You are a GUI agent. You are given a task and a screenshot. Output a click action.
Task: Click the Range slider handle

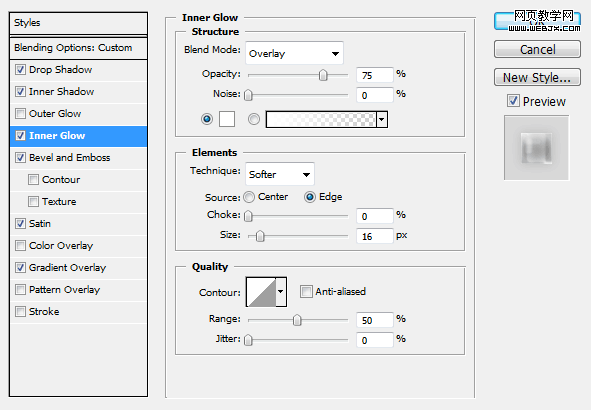pyautogui.click(x=297, y=320)
